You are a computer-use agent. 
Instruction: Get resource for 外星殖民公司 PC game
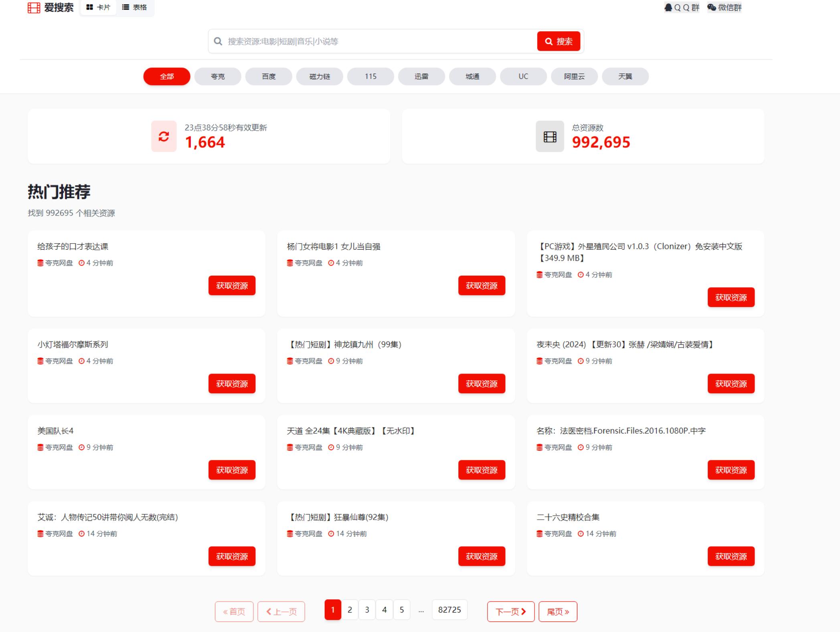pyautogui.click(x=731, y=297)
